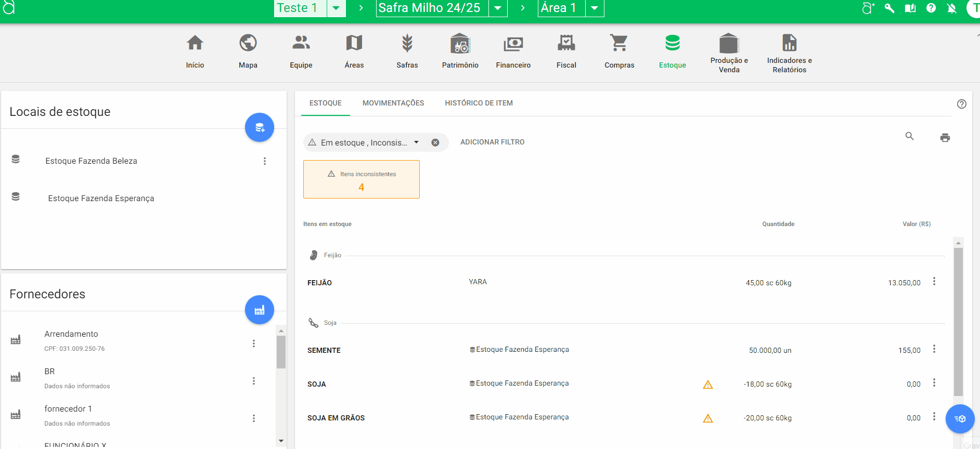Open the Patrimônio module icon
This screenshot has height=449, width=980.
point(460,44)
